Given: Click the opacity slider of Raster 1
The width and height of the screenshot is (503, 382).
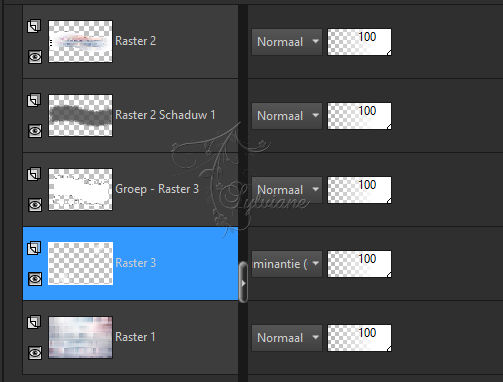Looking at the screenshot, I should click(x=359, y=338).
